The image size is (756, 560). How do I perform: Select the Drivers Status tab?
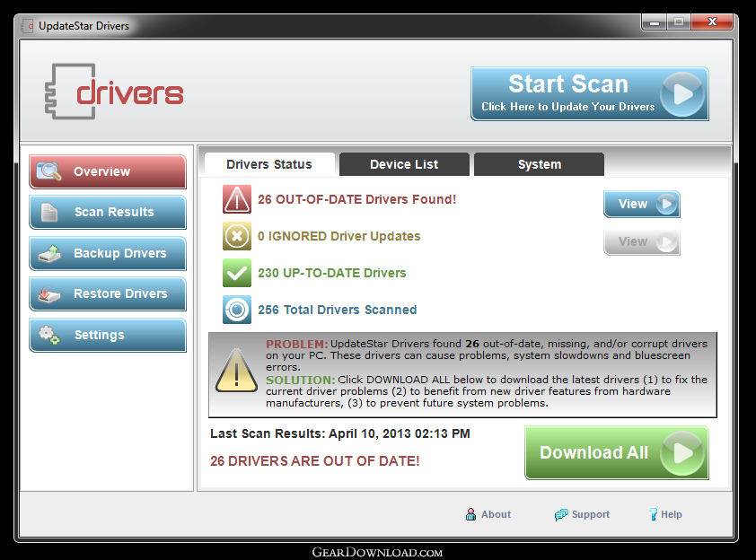click(269, 164)
